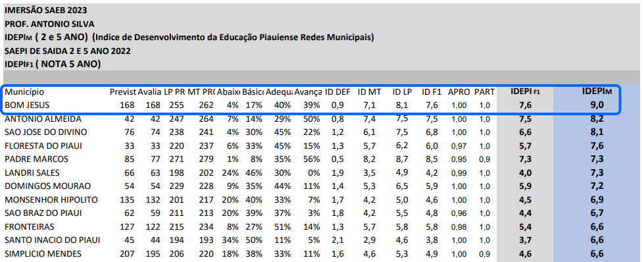Select SIMPLICIO MENDES row label
The width and height of the screenshot is (644, 262).
43,254
